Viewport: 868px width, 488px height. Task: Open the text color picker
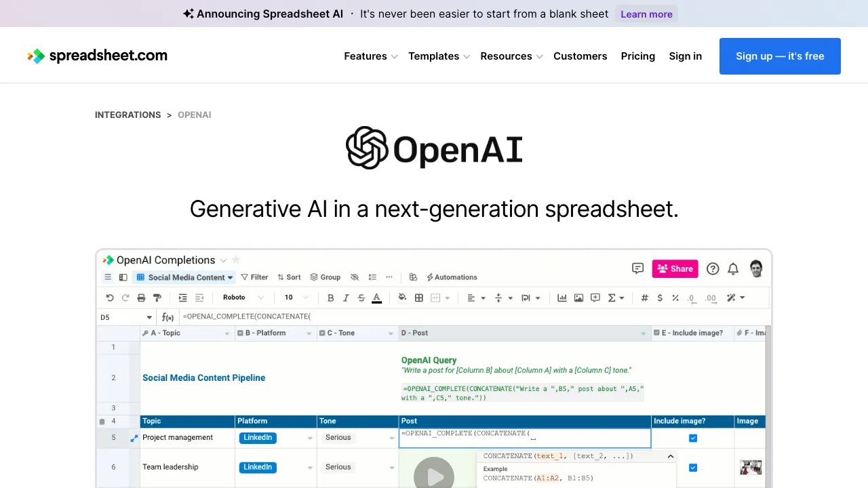point(376,298)
